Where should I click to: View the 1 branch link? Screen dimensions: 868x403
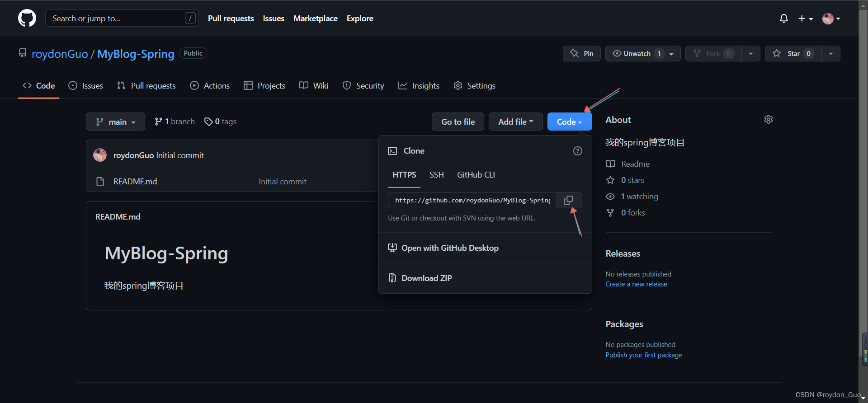pyautogui.click(x=175, y=122)
